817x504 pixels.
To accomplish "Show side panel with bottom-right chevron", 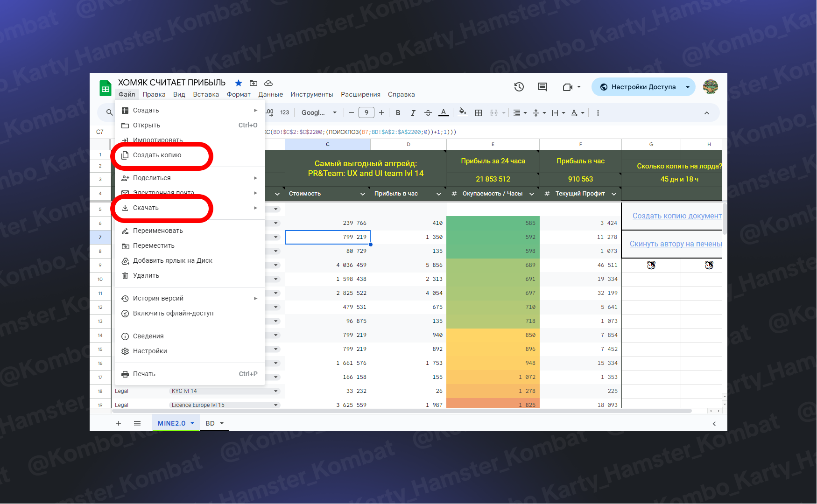I will coord(714,424).
